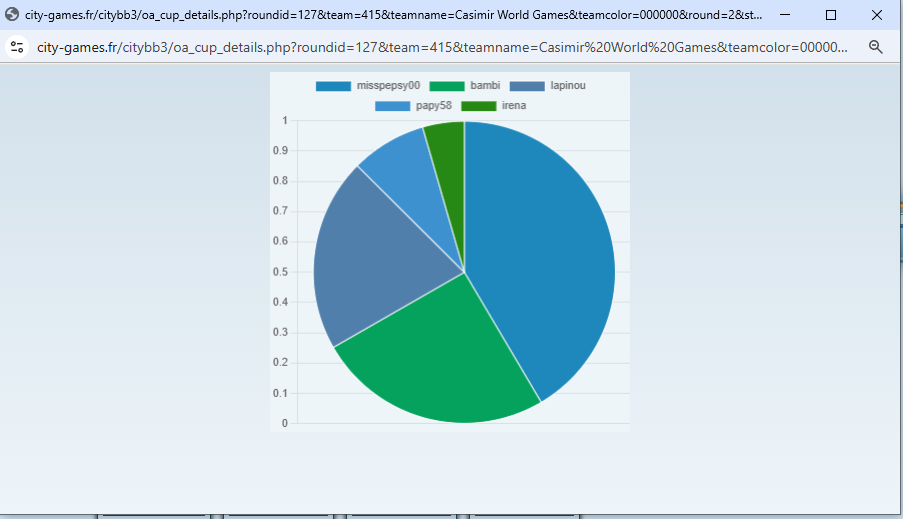Hide the irena dataset via legend label
Image resolution: width=903 pixels, height=519 pixels.
pyautogui.click(x=513, y=106)
